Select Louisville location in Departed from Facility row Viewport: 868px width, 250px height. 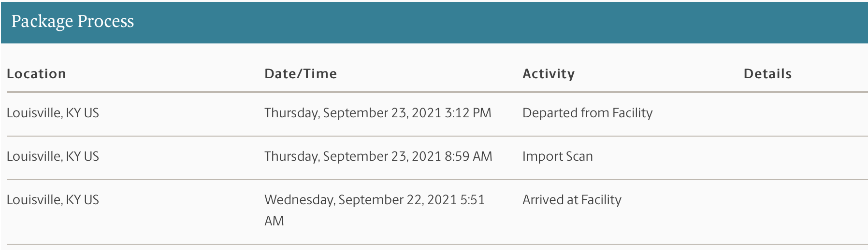pyautogui.click(x=53, y=113)
